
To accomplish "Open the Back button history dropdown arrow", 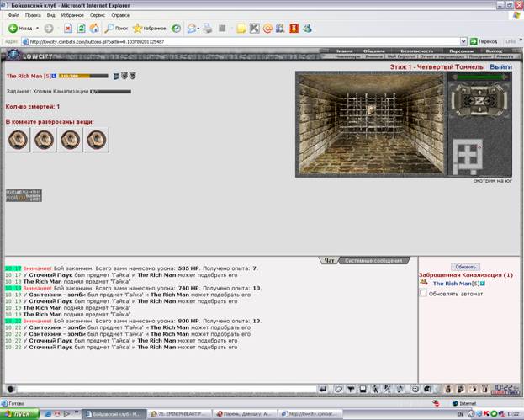I will pyautogui.click(x=37, y=29).
